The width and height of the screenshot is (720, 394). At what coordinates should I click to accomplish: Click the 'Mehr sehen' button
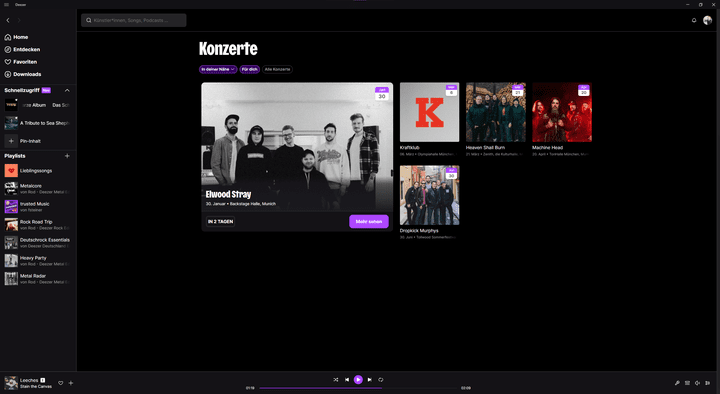click(369, 221)
